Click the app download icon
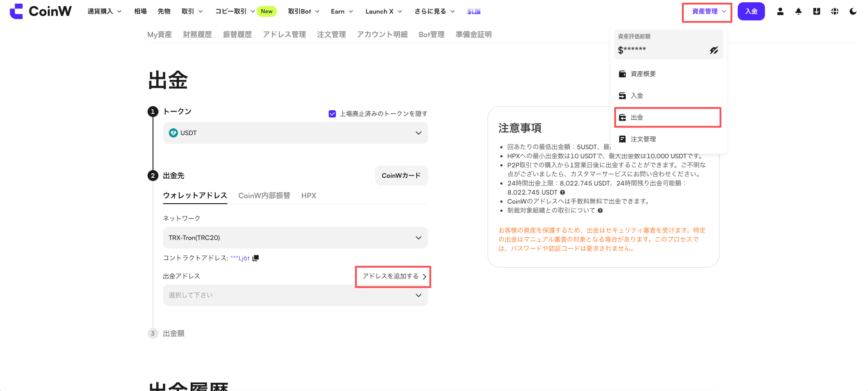Viewport: 868px width, 391px height. (x=816, y=11)
